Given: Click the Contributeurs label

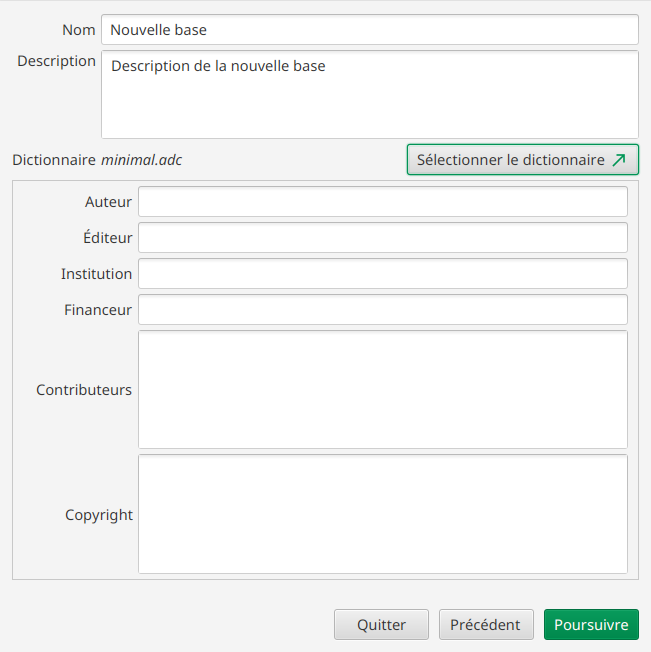Looking at the screenshot, I should click(84, 390).
